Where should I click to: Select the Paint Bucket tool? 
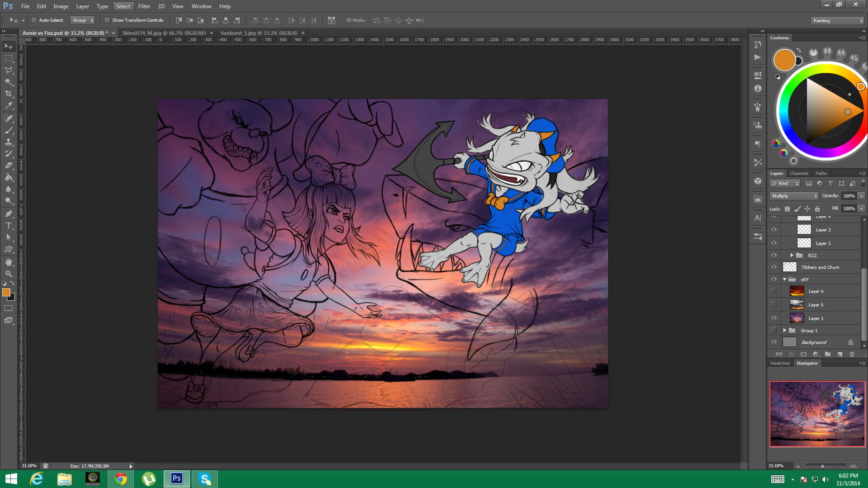[x=9, y=177]
